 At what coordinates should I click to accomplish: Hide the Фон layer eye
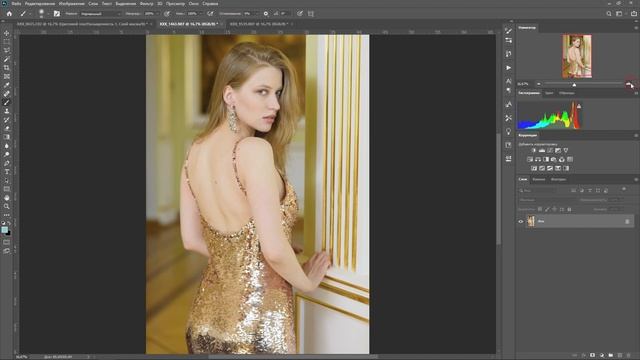point(521,222)
